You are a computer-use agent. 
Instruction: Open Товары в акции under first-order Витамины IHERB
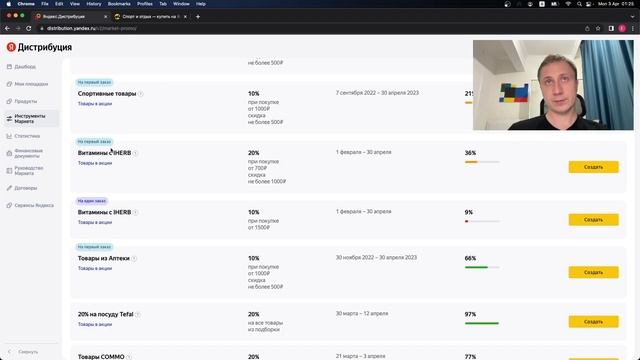tap(95, 163)
